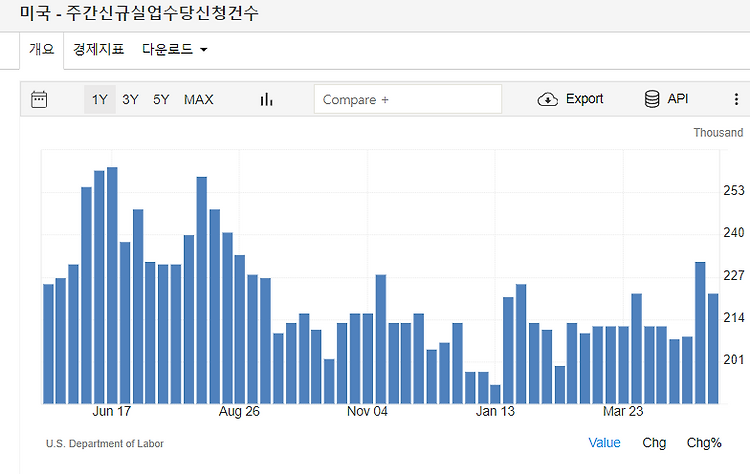
Task: Click the API database icon
Action: click(652, 99)
